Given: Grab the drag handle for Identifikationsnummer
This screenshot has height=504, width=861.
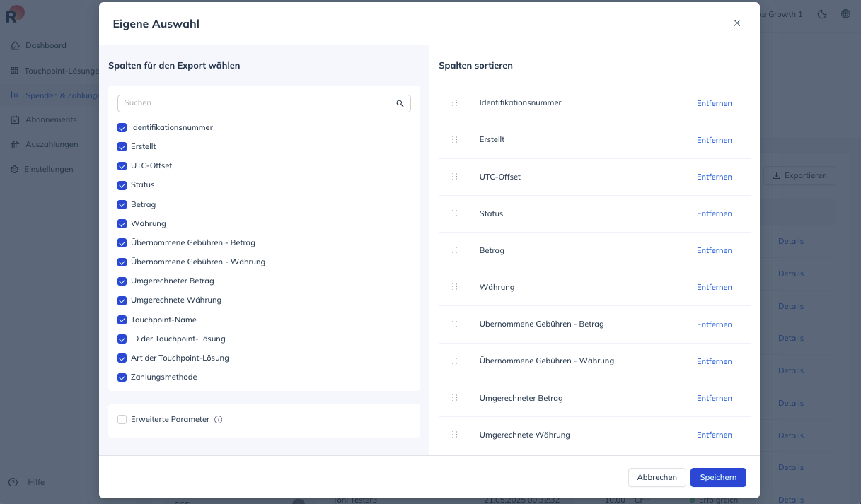Looking at the screenshot, I should point(454,103).
